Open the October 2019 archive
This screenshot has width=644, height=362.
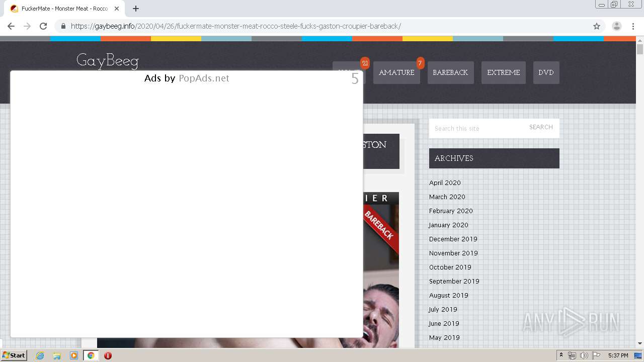450,267
